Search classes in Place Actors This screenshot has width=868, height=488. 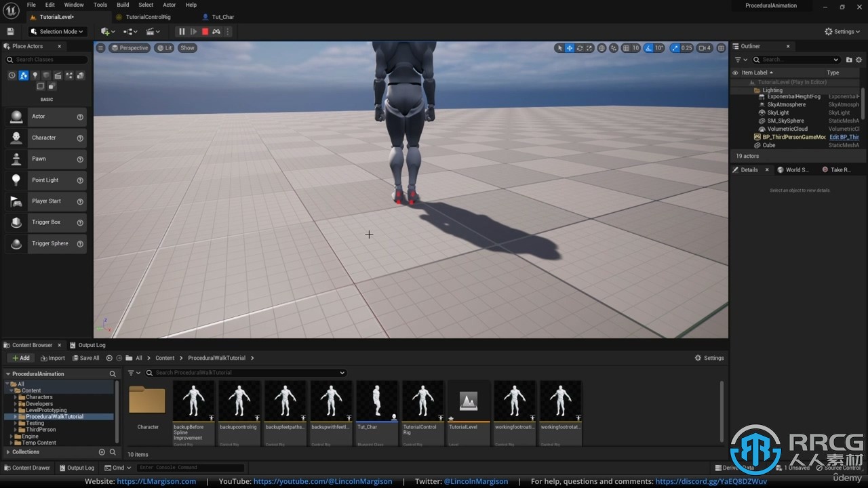pos(46,60)
